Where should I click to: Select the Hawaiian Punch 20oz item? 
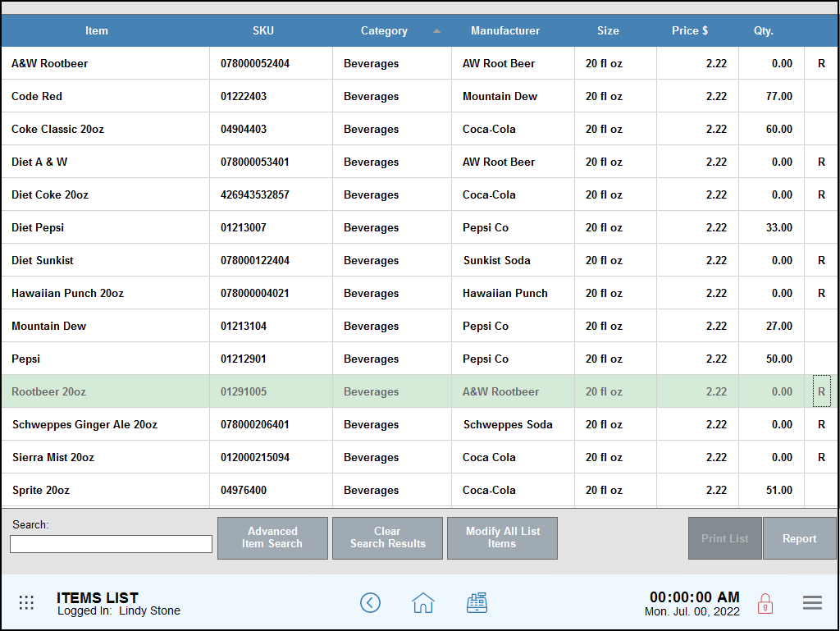point(68,293)
